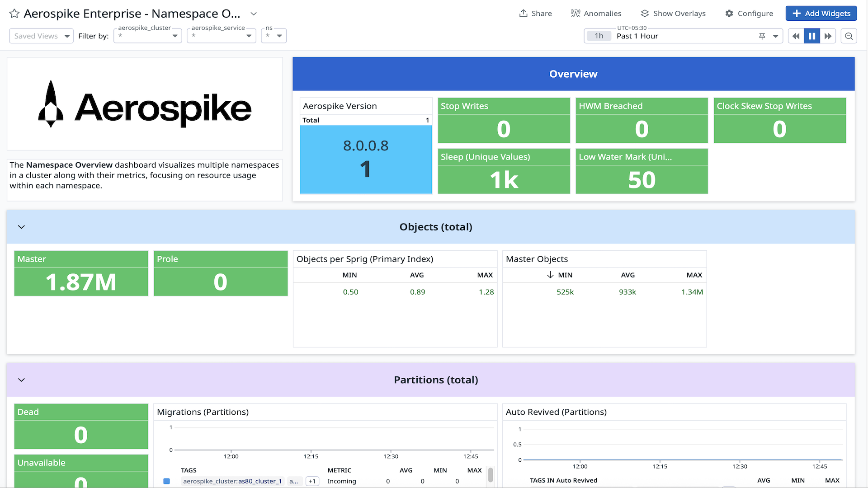Click the 525k Master Objects minimum value
The height and width of the screenshot is (488, 868).
(x=565, y=292)
